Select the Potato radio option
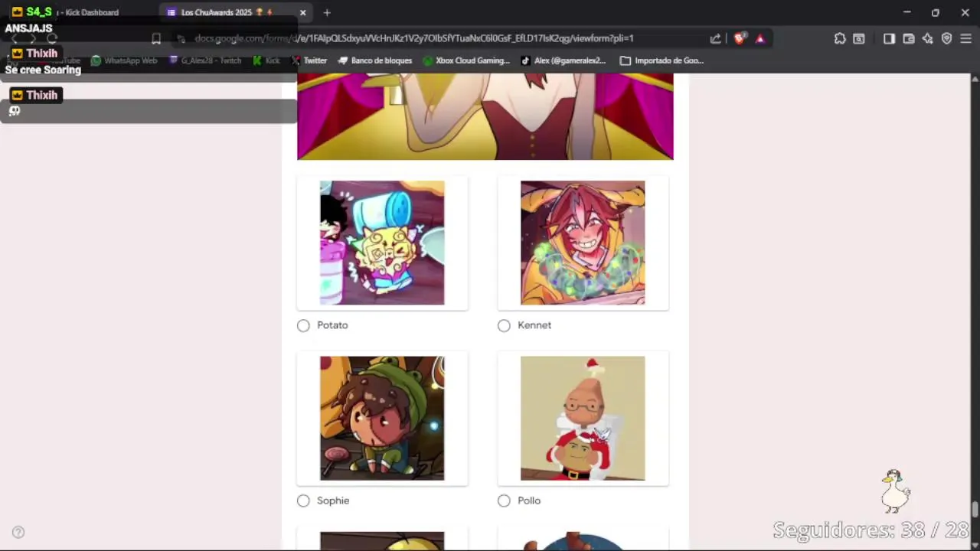This screenshot has width=980, height=551. click(303, 325)
